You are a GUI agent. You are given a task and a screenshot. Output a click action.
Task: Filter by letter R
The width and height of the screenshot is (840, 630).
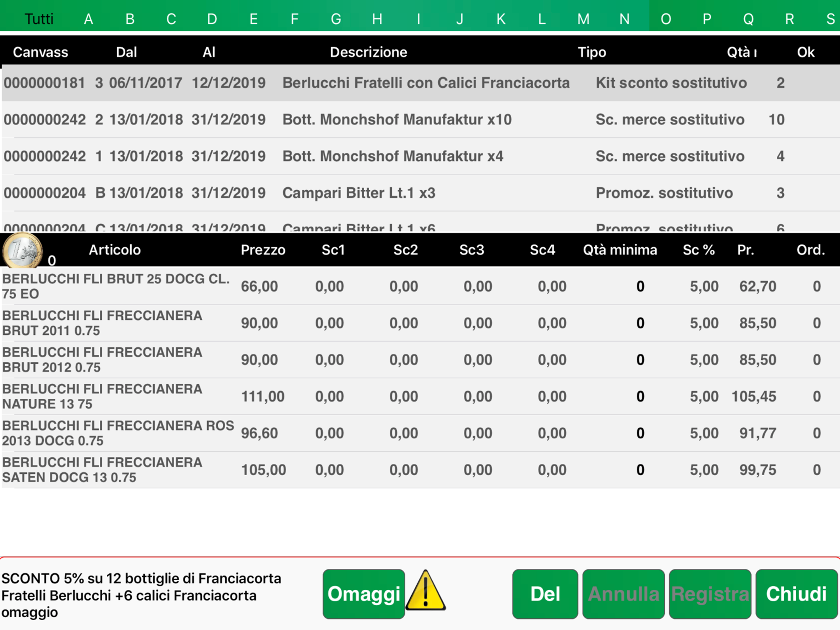click(x=790, y=19)
